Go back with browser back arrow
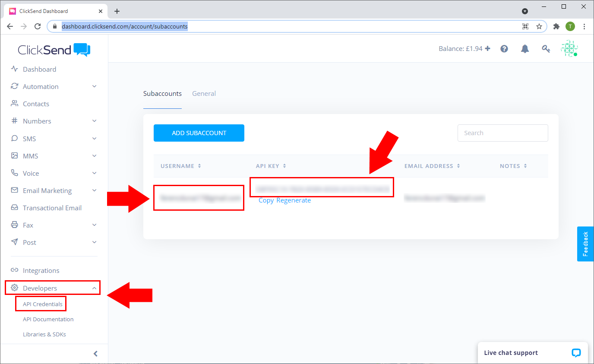 click(10, 26)
